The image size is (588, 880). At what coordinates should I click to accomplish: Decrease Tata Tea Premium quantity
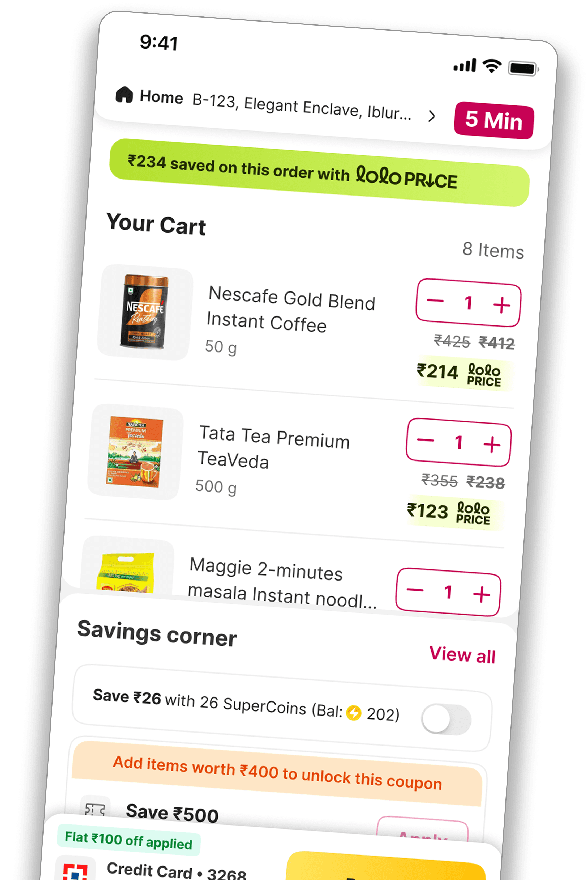point(425,440)
